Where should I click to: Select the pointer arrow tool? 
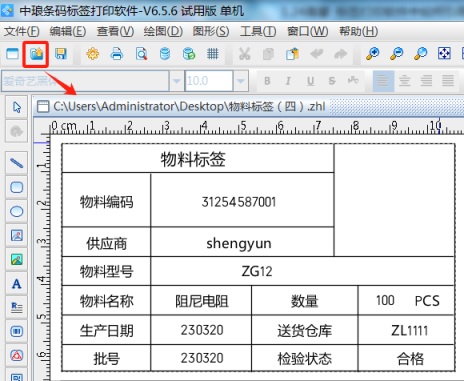coord(16,107)
